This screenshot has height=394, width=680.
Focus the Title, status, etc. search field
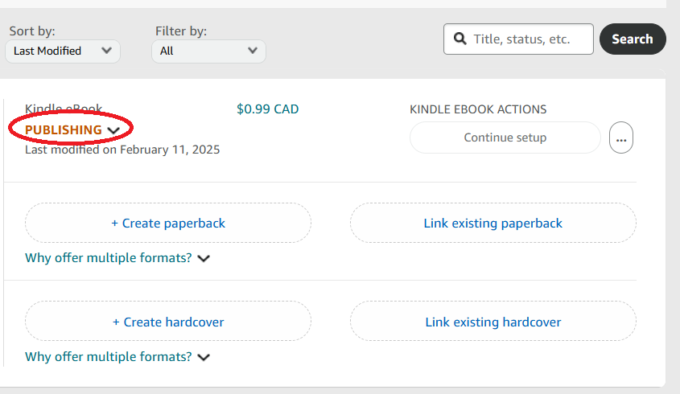[518, 39]
